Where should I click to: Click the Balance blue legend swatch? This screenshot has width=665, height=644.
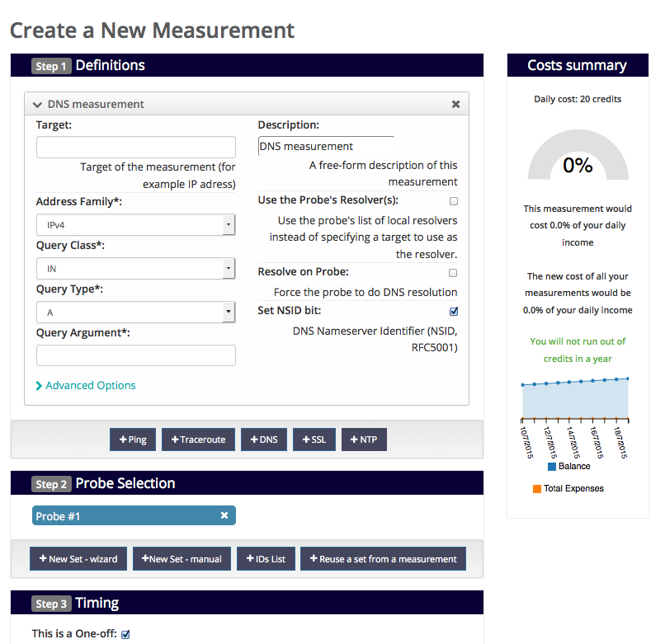coord(552,467)
